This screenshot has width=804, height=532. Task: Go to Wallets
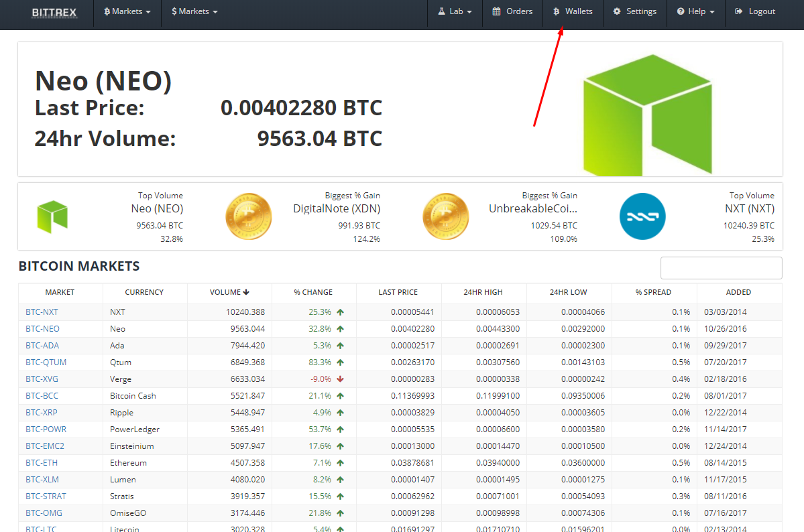[x=573, y=11]
